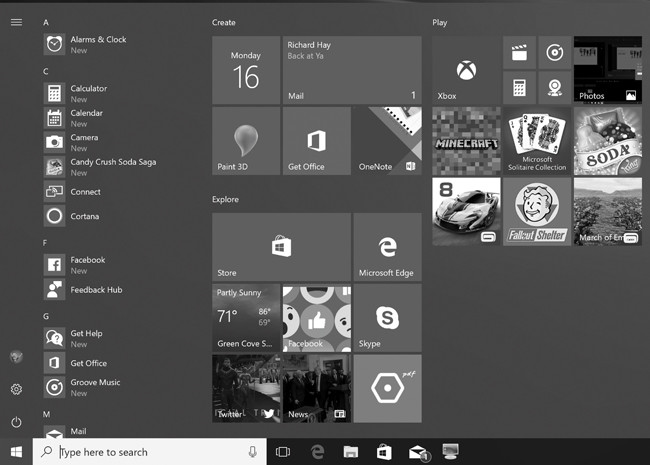Click the Windows Start button
The width and height of the screenshot is (650, 465).
click(16, 452)
